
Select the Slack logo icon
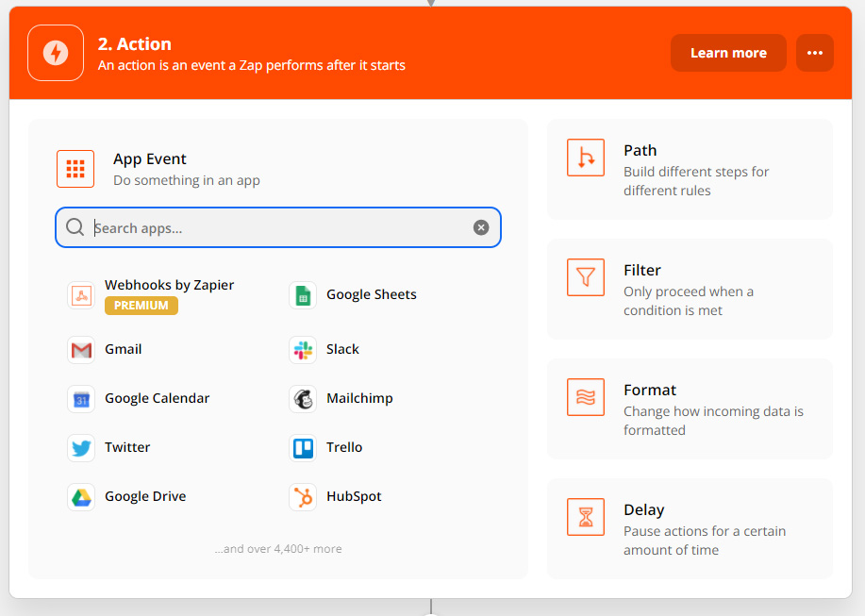tap(303, 350)
